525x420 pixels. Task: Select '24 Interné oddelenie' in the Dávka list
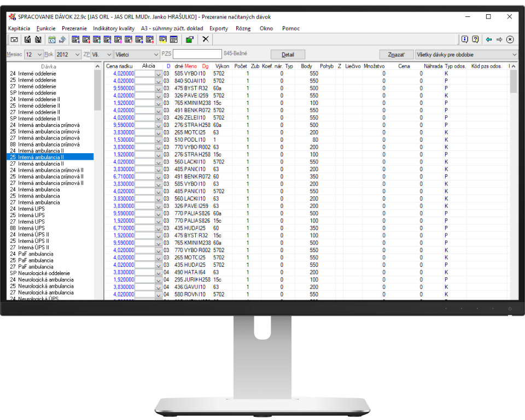pos(50,74)
